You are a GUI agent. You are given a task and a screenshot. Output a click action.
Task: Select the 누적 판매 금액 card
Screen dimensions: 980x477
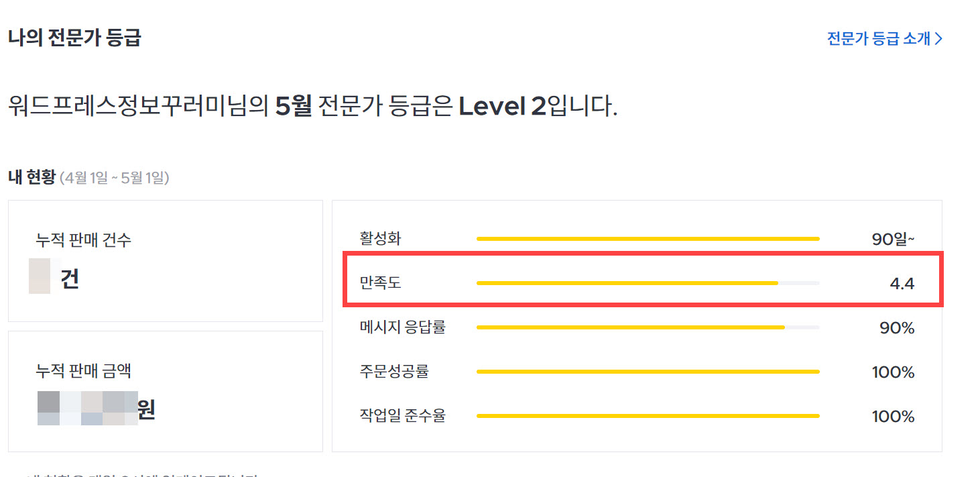point(164,391)
